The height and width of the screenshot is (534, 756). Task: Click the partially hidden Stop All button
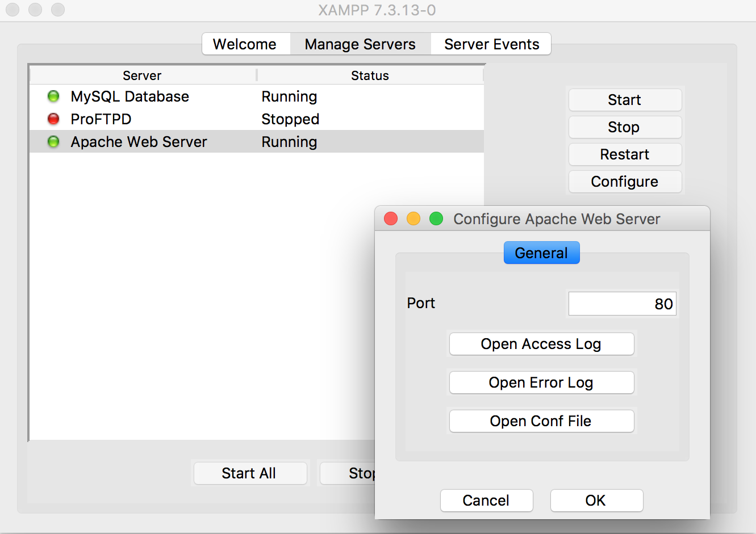[348, 473]
